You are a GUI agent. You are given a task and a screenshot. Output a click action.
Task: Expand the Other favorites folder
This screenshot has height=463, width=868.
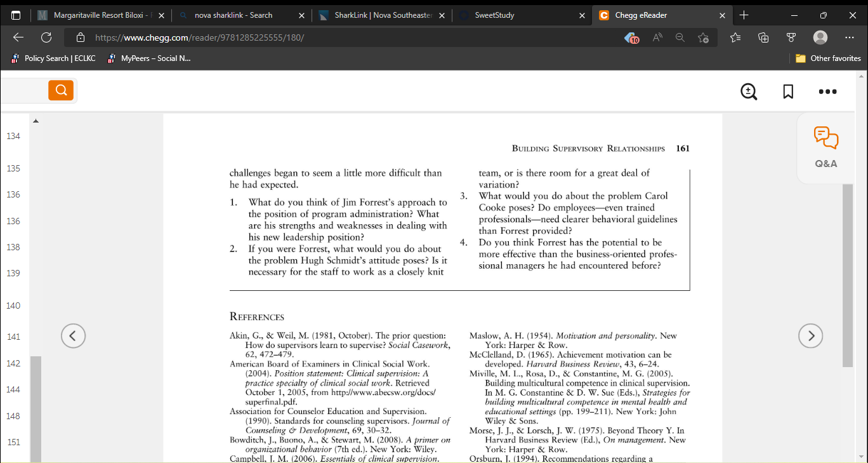click(x=829, y=58)
